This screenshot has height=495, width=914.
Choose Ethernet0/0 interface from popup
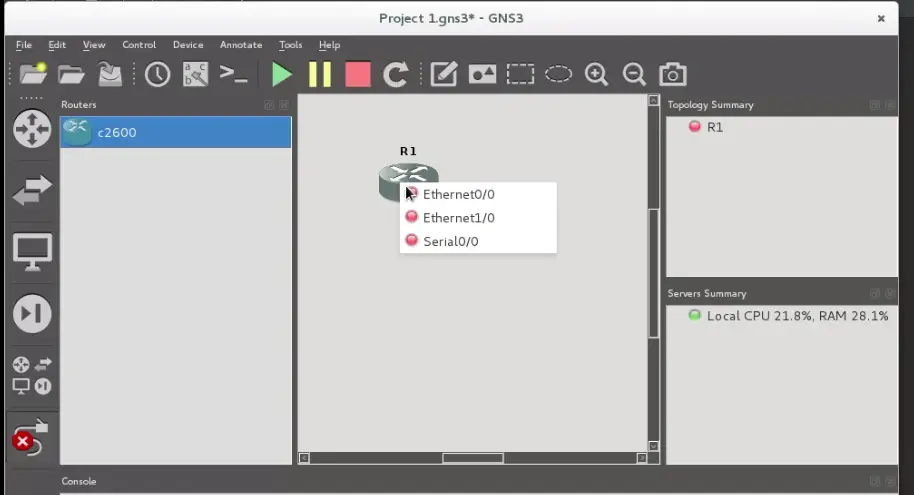click(478, 194)
